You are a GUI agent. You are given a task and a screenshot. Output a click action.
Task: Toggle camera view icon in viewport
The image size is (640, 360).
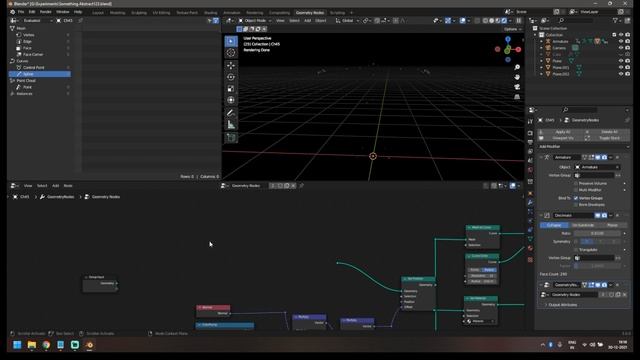(x=517, y=87)
